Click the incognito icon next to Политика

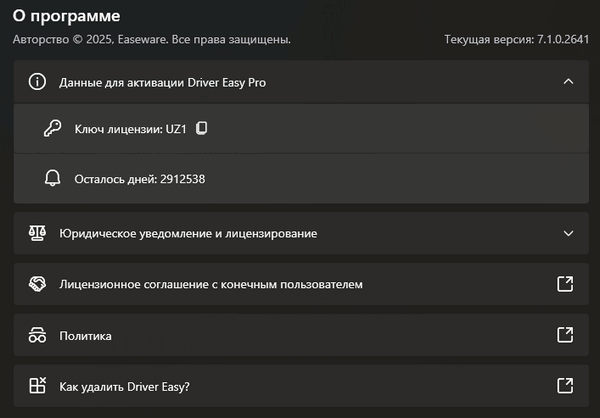click(x=38, y=336)
